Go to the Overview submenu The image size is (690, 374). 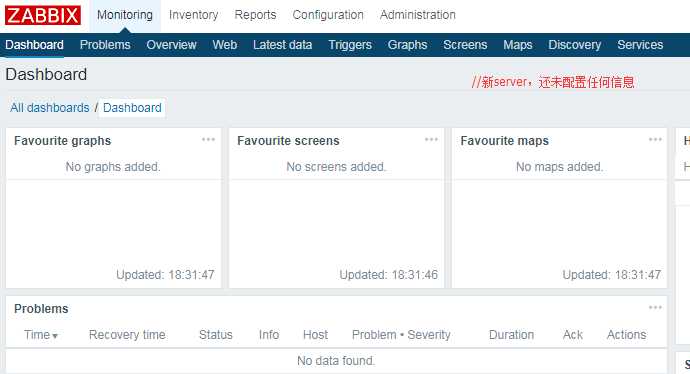[x=171, y=45]
